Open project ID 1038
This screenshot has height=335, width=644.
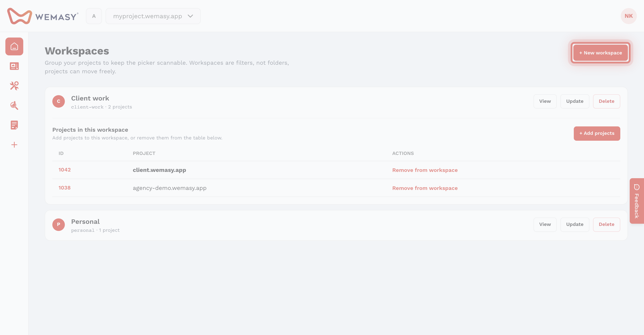pyautogui.click(x=65, y=188)
